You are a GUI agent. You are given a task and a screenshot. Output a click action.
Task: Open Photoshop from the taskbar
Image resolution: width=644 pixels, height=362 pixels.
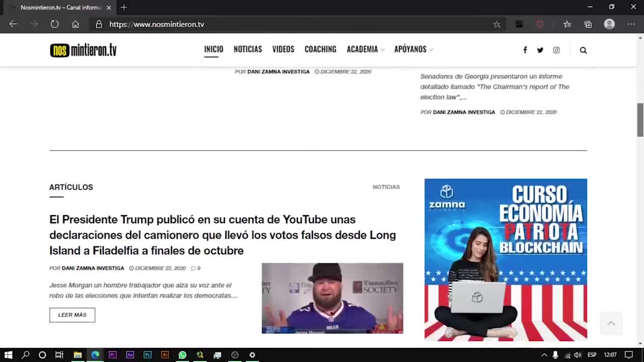[147, 354]
